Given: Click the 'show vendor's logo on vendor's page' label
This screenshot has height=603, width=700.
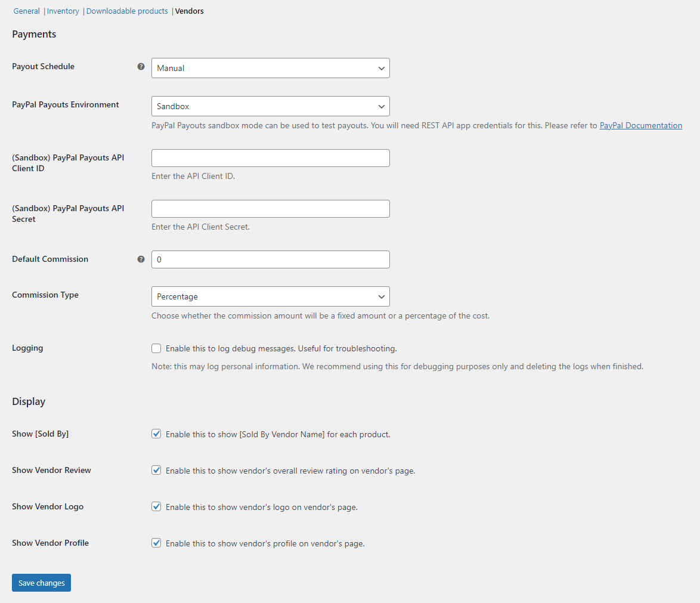Looking at the screenshot, I should point(262,507).
